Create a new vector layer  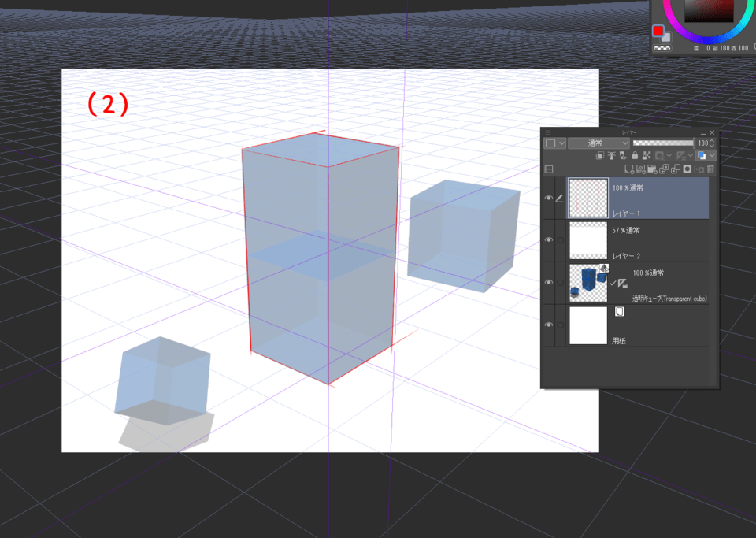tap(640, 169)
